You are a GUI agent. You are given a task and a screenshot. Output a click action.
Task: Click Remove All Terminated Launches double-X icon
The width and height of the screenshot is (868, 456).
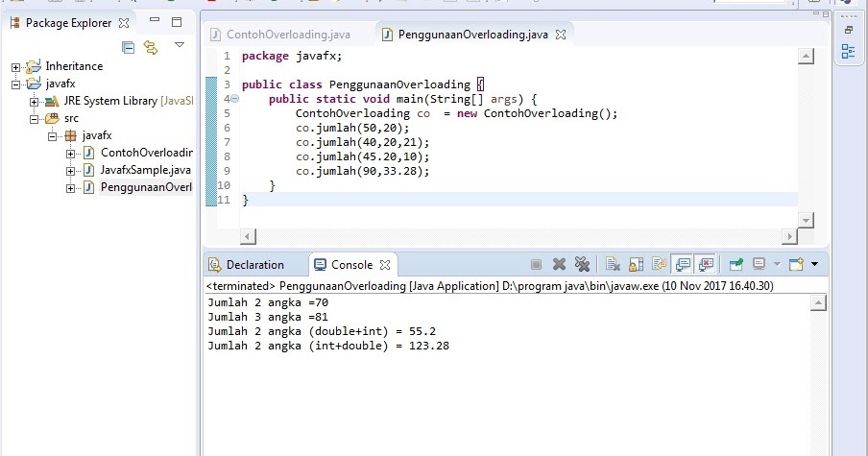pos(582,265)
